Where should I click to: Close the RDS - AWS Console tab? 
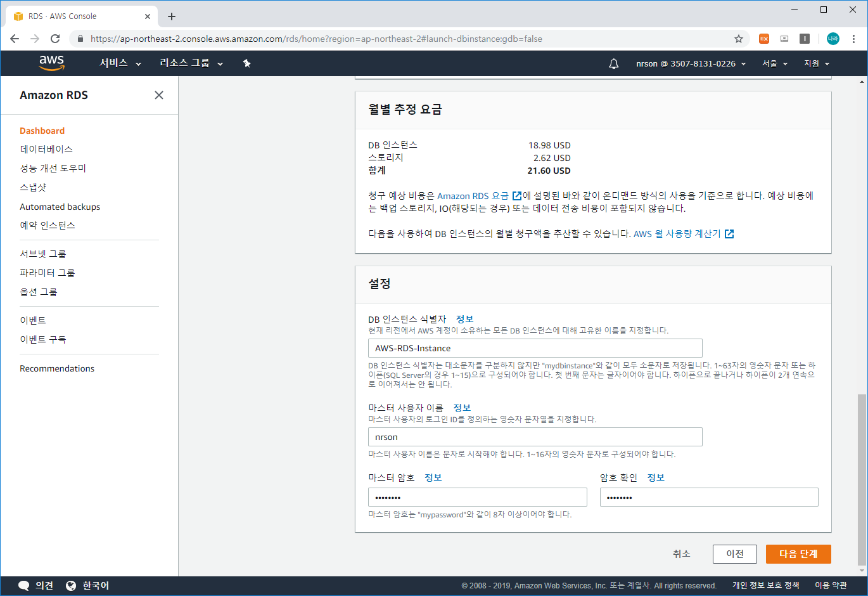tap(148, 16)
